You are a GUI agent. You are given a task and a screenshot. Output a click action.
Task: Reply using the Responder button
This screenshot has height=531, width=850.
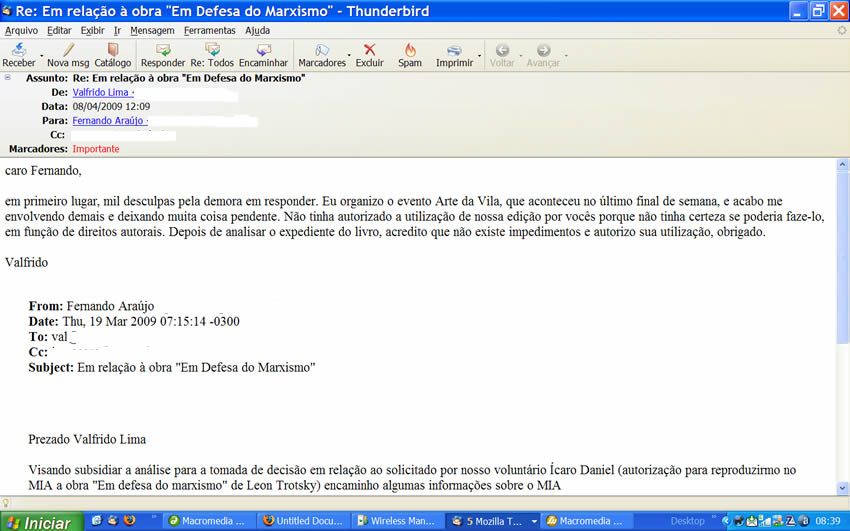[163, 51]
